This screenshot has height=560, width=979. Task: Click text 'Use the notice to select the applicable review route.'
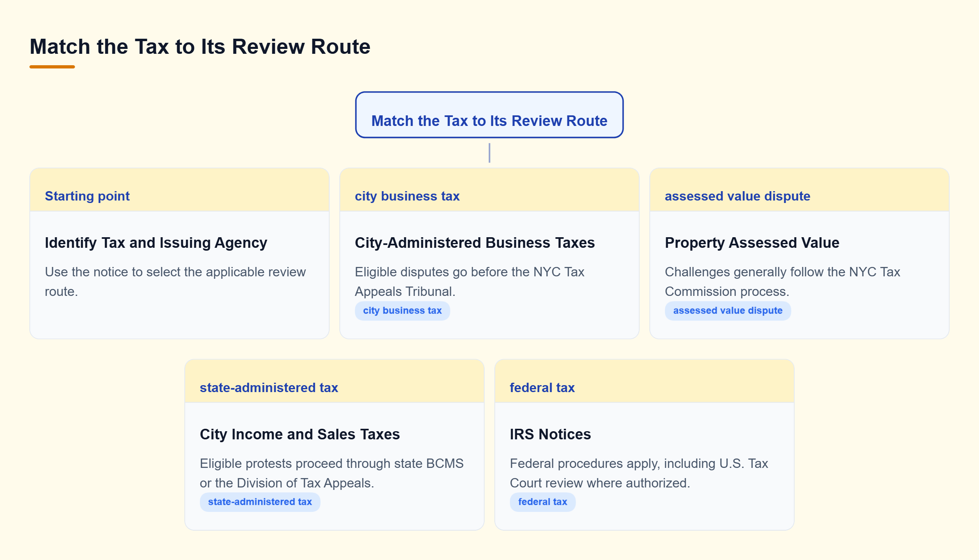(175, 282)
